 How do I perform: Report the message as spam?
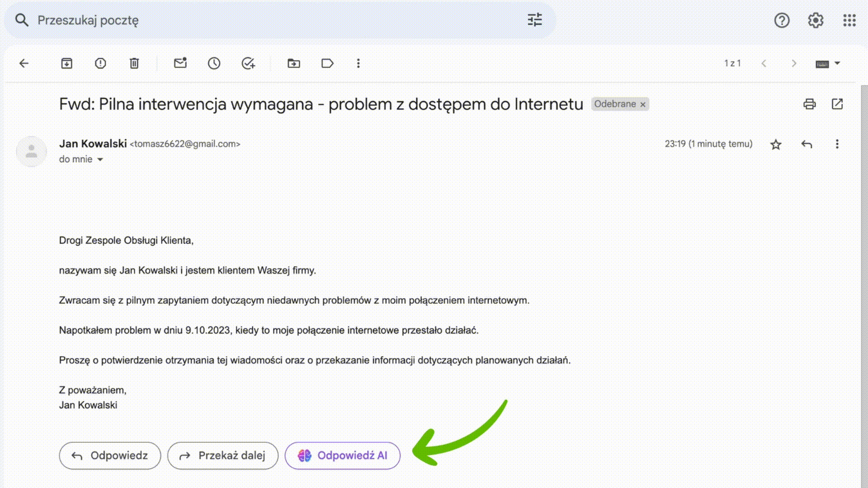point(100,63)
